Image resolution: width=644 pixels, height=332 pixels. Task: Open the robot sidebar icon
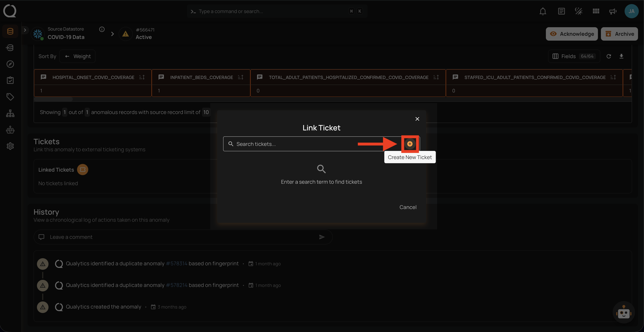pyautogui.click(x=10, y=130)
